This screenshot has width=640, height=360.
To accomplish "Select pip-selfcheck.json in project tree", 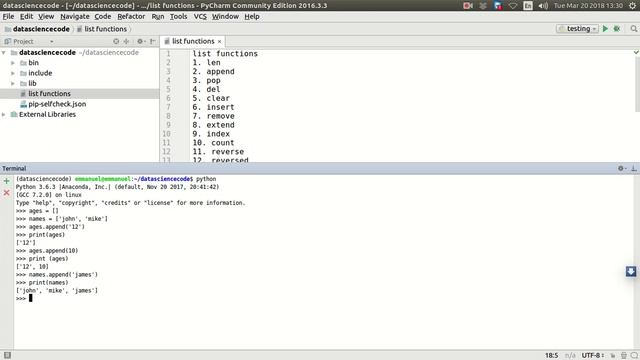I will click(x=80, y=104).
